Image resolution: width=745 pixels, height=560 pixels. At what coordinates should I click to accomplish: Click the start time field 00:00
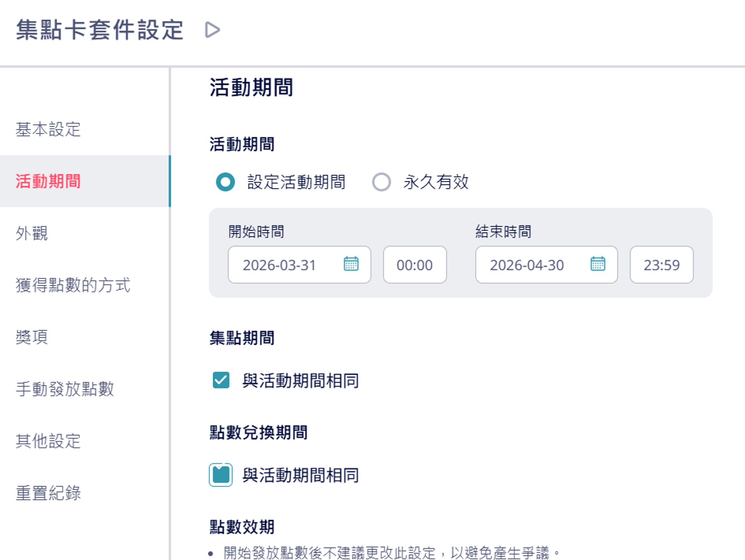414,265
